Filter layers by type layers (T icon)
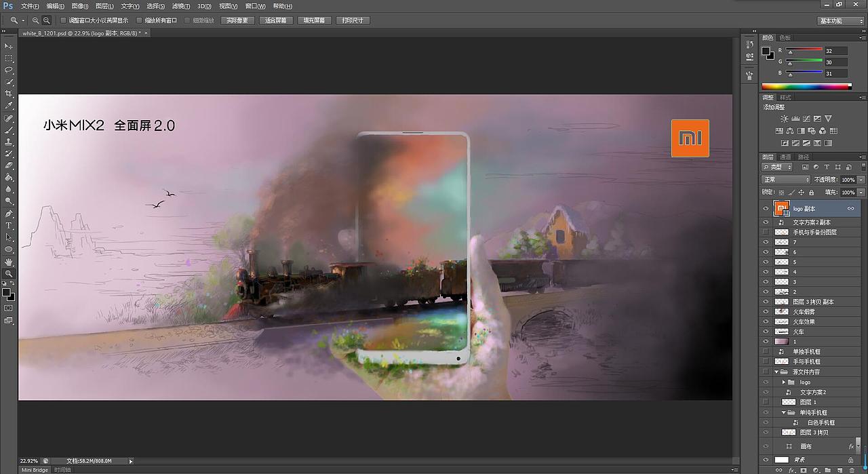 point(827,167)
